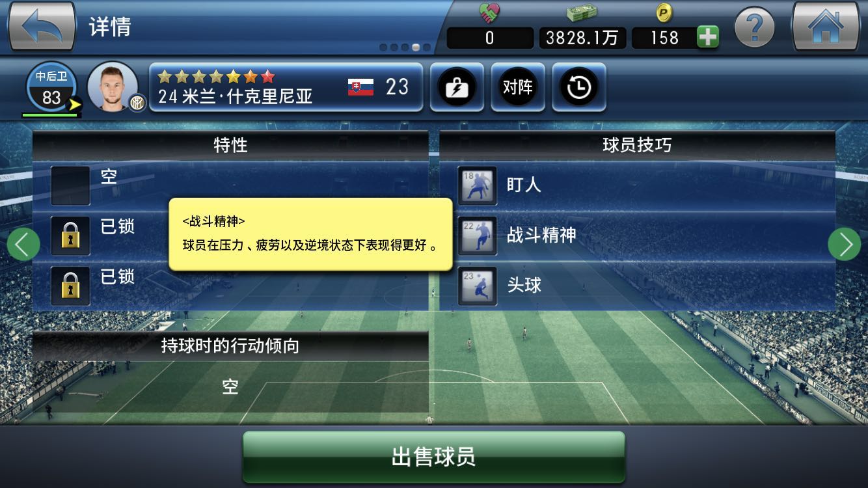
Task: Select the page indicator dots
Action: (405, 47)
